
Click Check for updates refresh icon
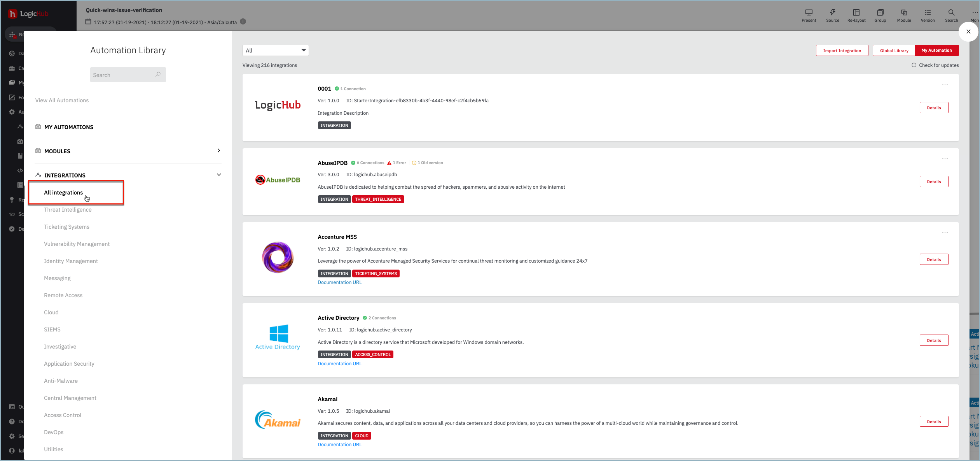(x=914, y=65)
